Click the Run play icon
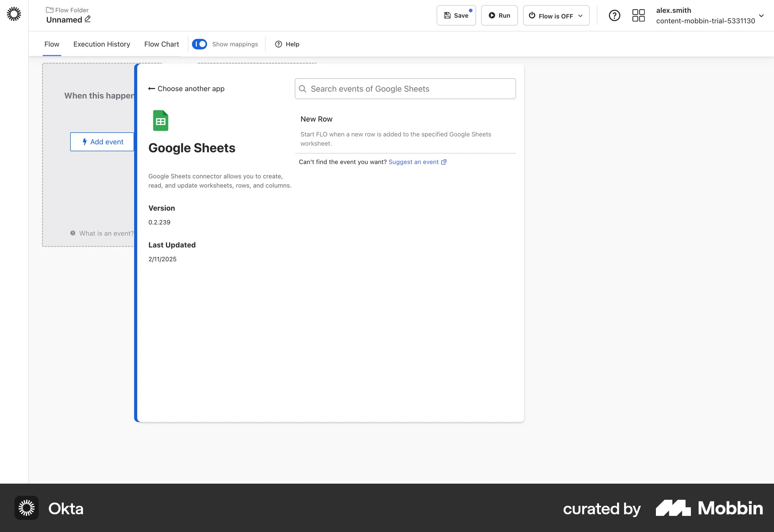 click(492, 15)
